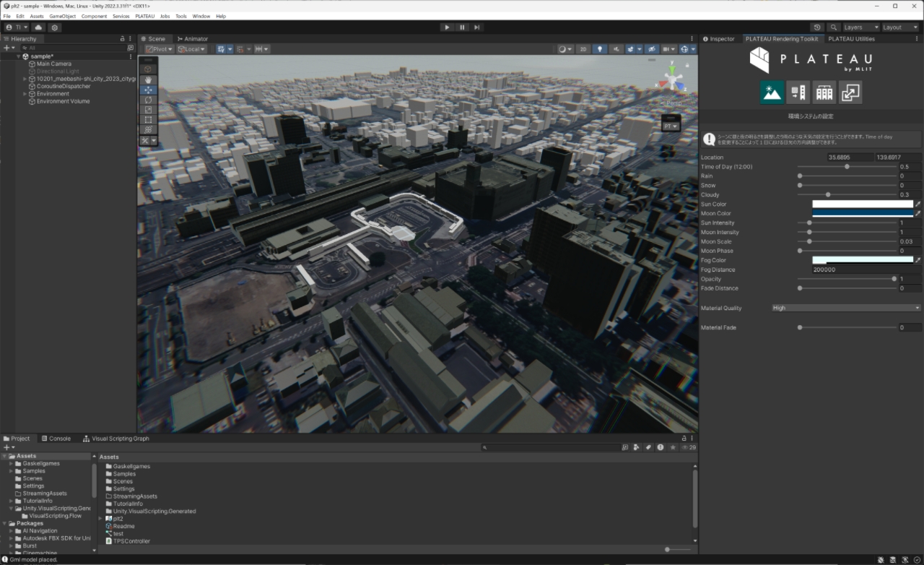Open PLATEAU export arrow tab icon
Image resolution: width=924 pixels, height=565 pixels.
coord(850,92)
